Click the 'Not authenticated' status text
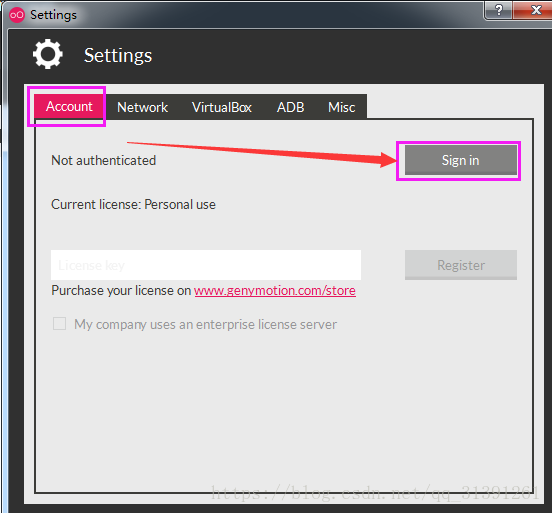The image size is (552, 513). [x=104, y=161]
